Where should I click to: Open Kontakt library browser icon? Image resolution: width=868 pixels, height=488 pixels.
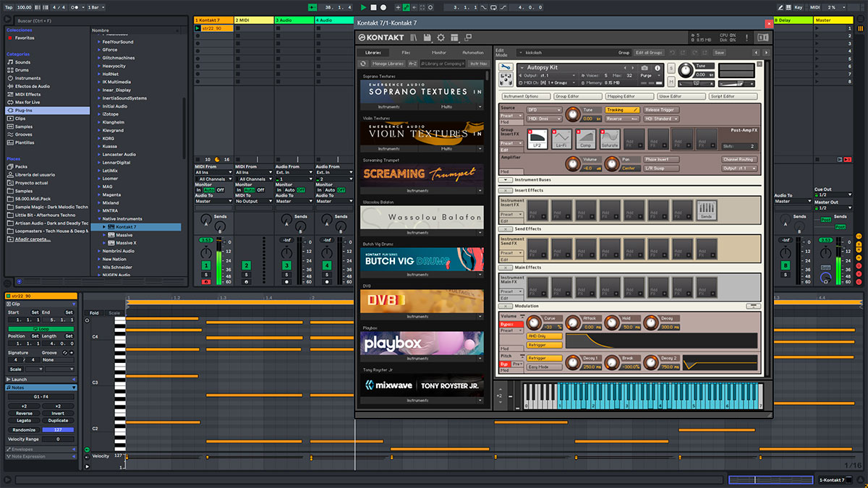click(x=414, y=37)
